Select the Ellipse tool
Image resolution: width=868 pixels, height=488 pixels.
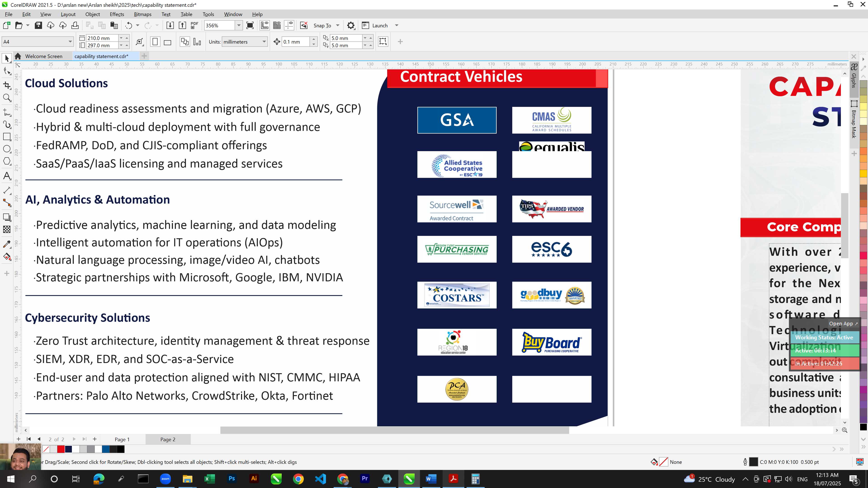pyautogui.click(x=7, y=149)
